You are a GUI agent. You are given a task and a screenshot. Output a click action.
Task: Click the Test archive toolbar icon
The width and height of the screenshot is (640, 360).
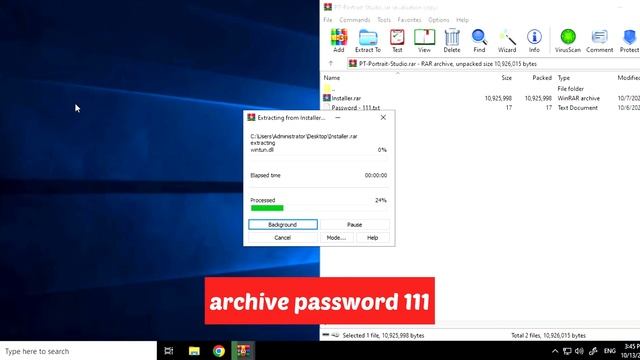point(397,40)
